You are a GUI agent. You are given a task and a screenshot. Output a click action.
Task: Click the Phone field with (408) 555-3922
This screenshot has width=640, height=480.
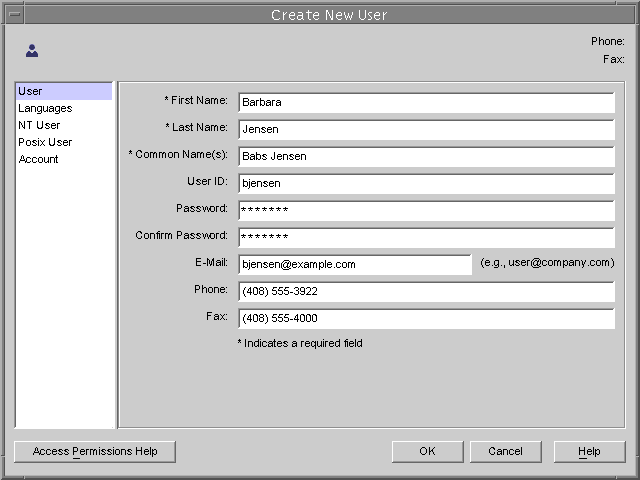[x=427, y=291]
